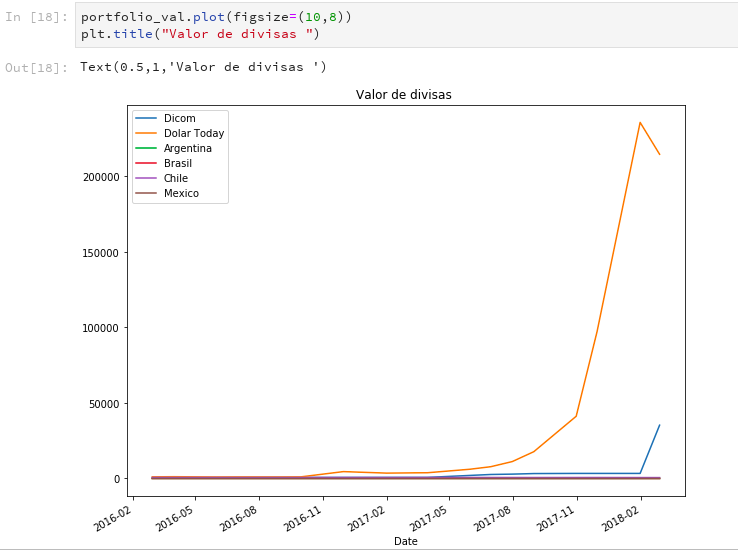Click the Brasil legend label
Screen dimensions: 738x550
(x=177, y=163)
